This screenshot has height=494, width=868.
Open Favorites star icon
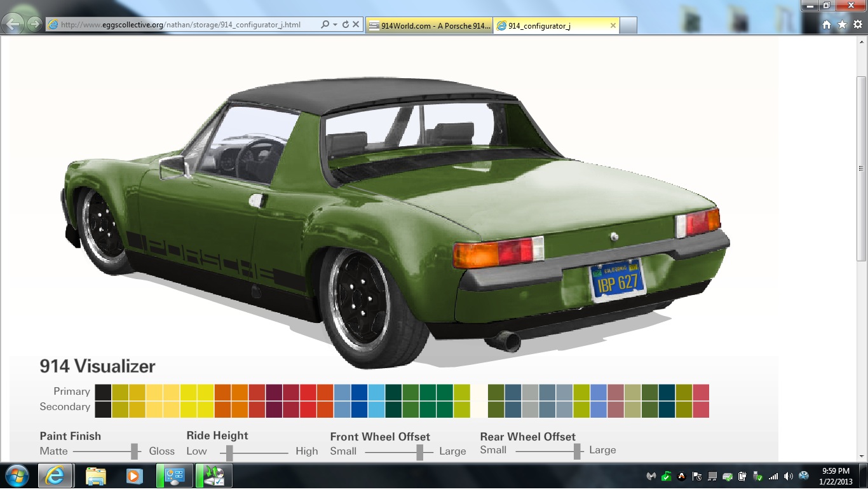(842, 25)
